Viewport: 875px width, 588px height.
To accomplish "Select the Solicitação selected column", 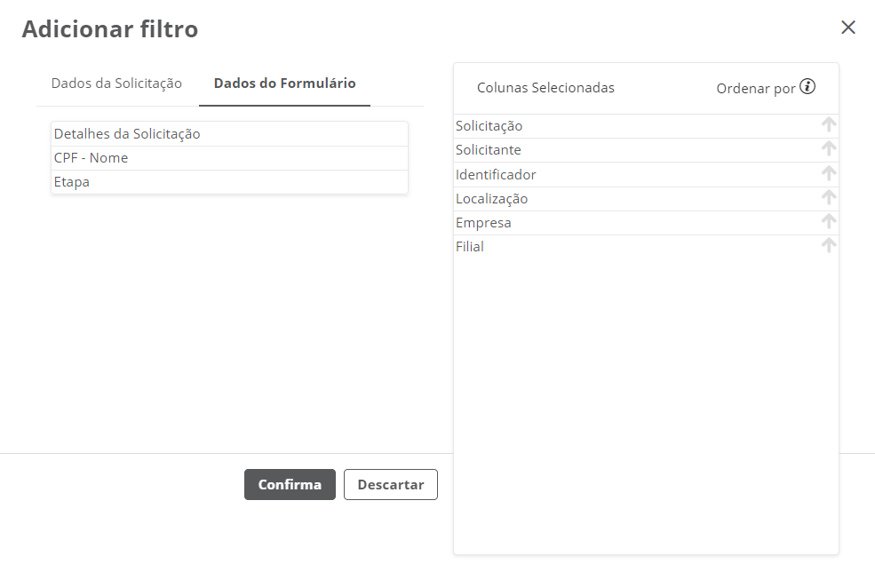I will coord(489,126).
